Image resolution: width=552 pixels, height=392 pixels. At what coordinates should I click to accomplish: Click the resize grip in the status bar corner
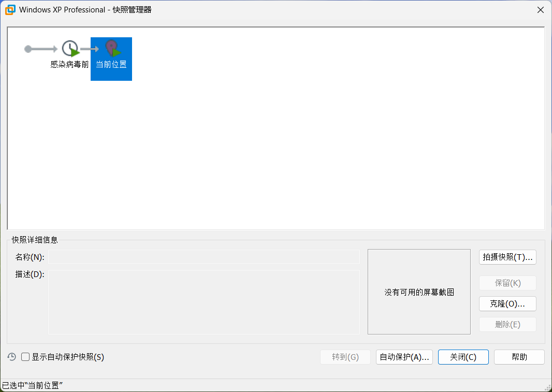click(x=547, y=387)
